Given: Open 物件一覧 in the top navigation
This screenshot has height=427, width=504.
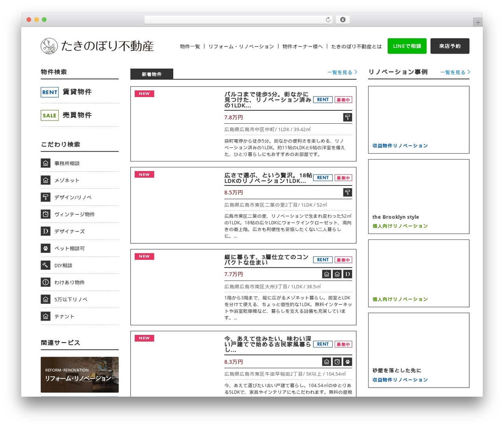Looking at the screenshot, I should pyautogui.click(x=190, y=46).
